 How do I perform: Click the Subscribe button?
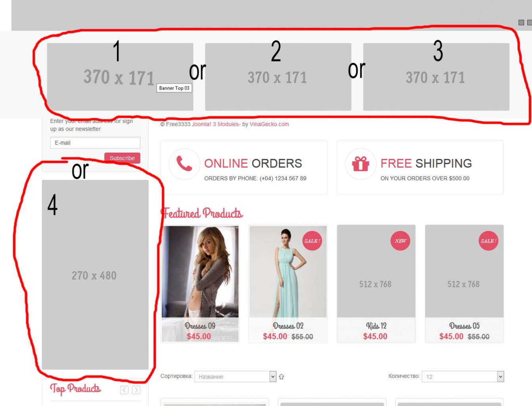[x=122, y=158]
